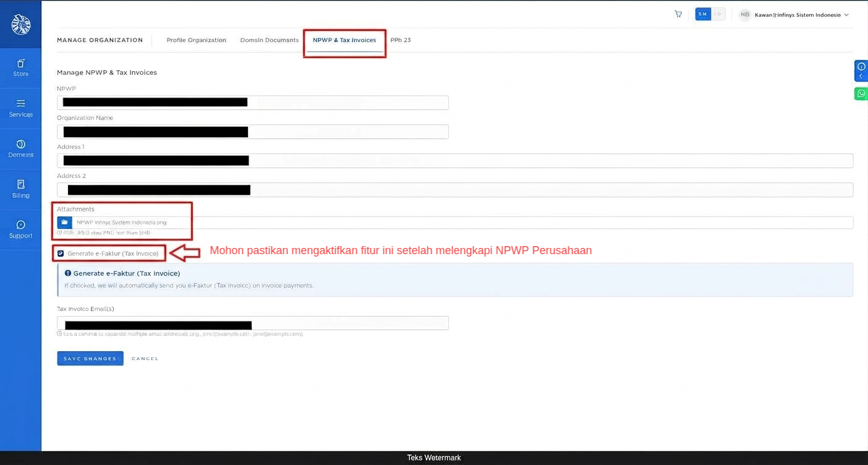Click the Manage NPWP & Tax Invoices title
The image size is (868, 465).
point(107,72)
